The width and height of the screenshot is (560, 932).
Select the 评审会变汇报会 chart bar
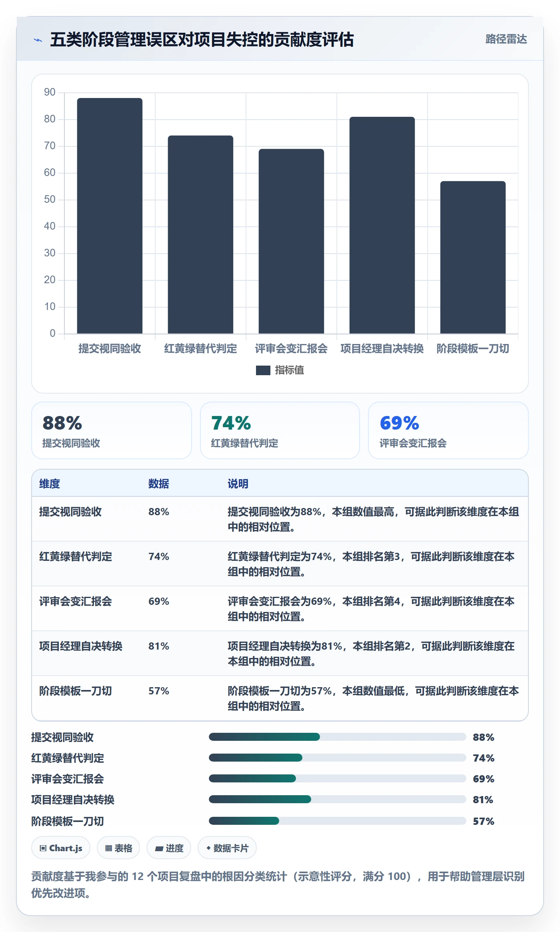(291, 241)
